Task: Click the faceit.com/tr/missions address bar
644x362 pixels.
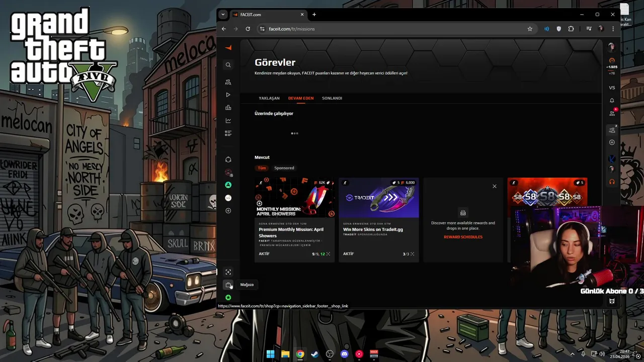Action: pos(396,29)
